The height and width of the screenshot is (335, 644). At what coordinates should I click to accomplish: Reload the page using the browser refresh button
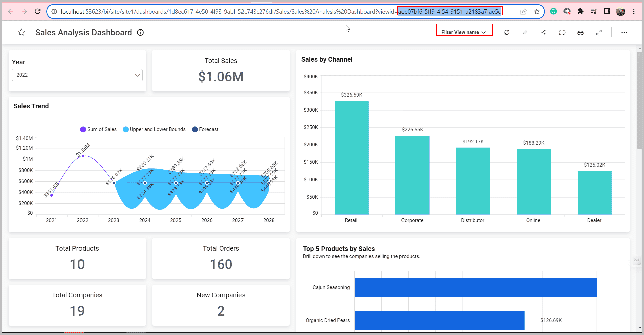pyautogui.click(x=38, y=11)
